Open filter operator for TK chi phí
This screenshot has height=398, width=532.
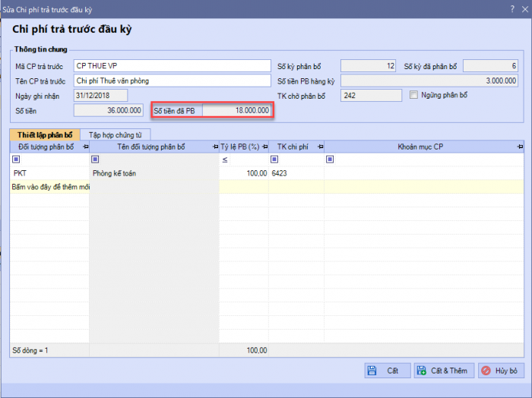pyautogui.click(x=274, y=160)
